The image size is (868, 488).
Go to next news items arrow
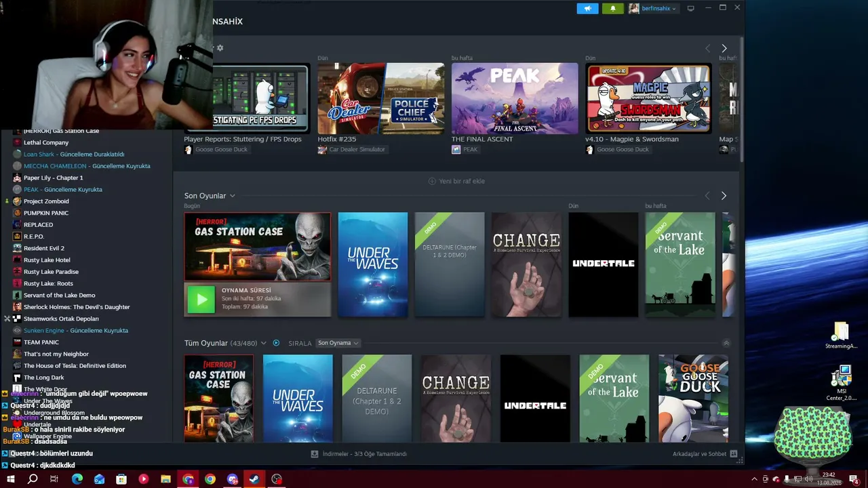(724, 48)
